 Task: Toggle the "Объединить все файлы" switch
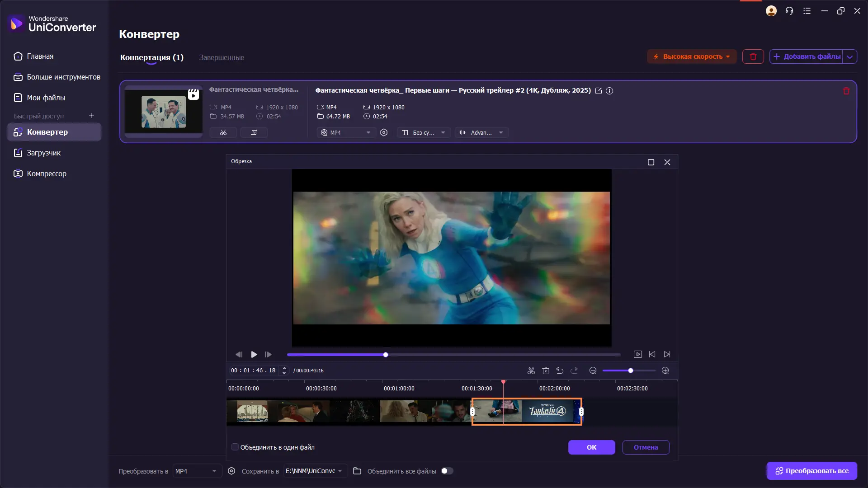pyautogui.click(x=447, y=471)
